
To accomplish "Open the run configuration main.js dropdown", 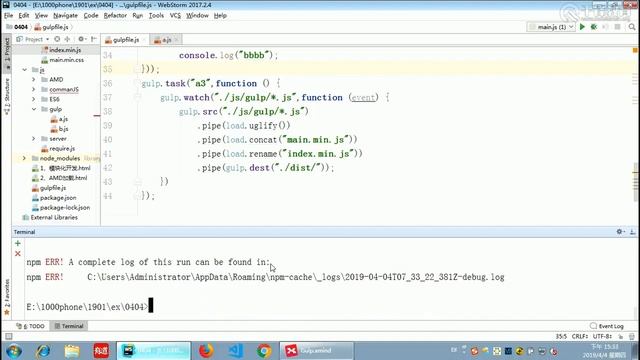I will pyautogui.click(x=551, y=27).
